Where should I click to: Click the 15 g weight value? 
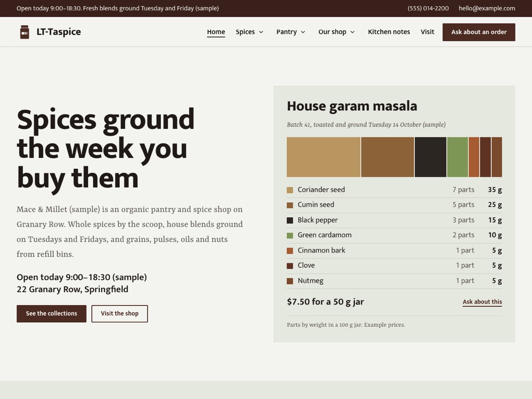click(x=495, y=220)
